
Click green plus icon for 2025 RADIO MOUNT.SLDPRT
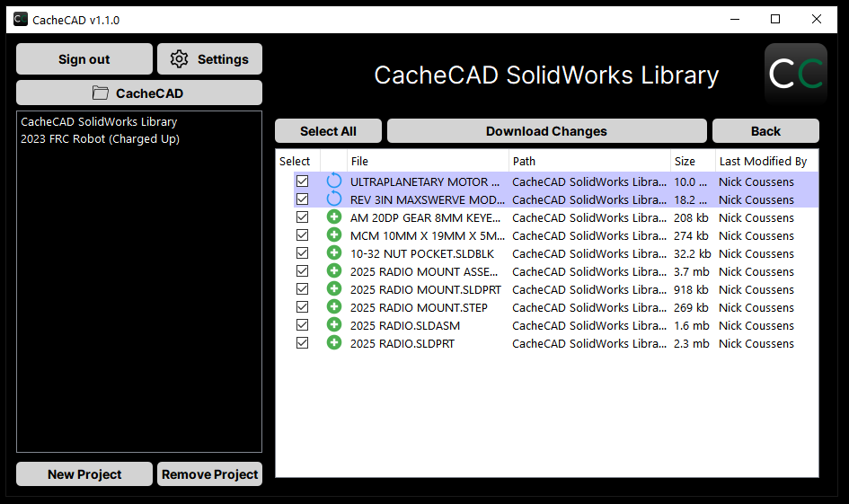point(334,288)
